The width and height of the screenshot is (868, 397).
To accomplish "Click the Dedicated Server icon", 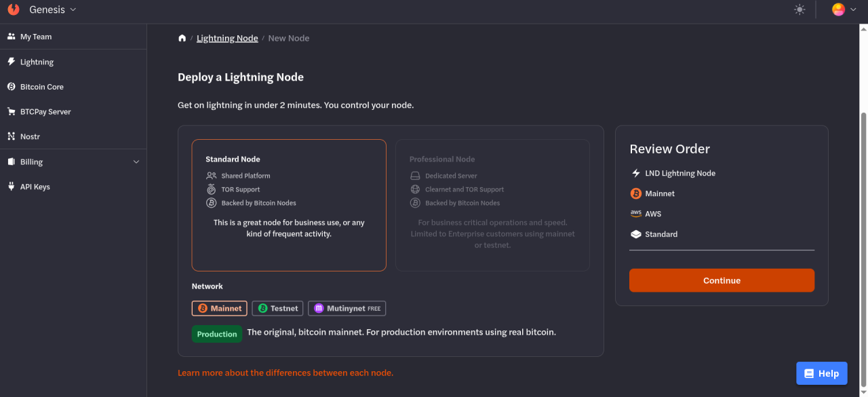I will pos(415,176).
